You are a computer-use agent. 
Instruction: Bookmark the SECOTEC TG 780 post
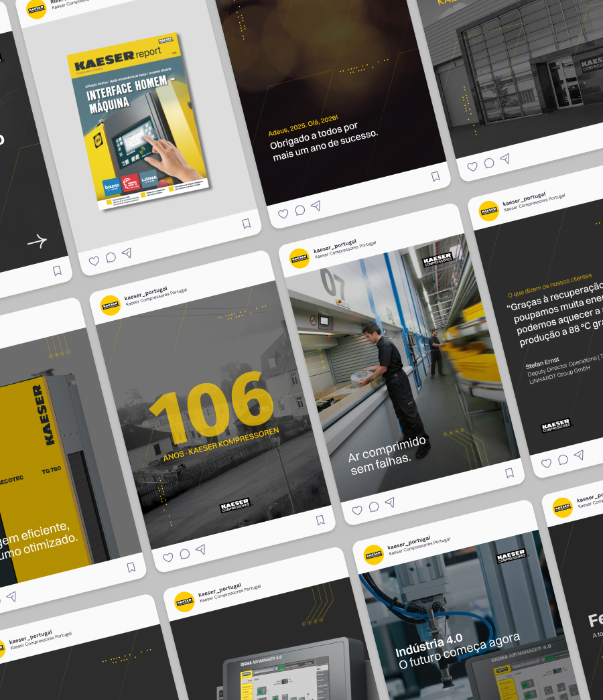point(131,567)
